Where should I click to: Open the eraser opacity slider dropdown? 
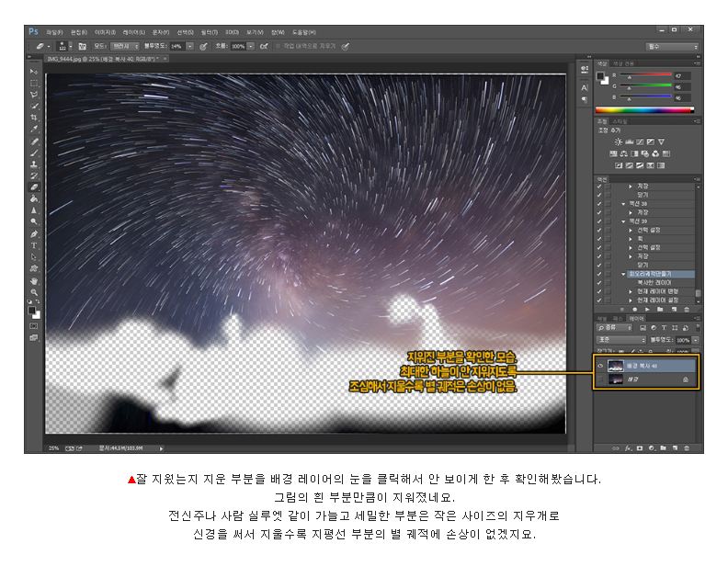(x=190, y=46)
